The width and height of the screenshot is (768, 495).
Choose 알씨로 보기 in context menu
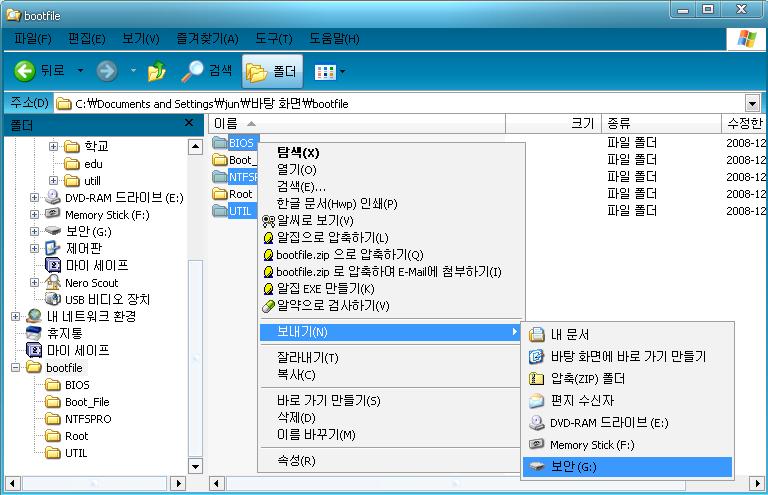coord(314,220)
